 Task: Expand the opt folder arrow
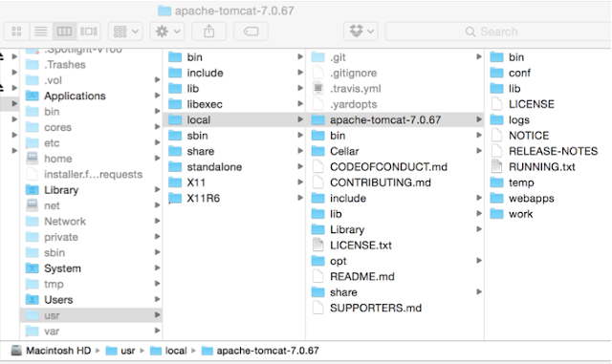point(479,261)
